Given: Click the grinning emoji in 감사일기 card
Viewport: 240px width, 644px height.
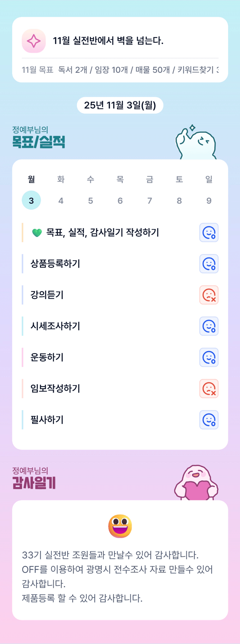Looking at the screenshot, I should 120,526.
